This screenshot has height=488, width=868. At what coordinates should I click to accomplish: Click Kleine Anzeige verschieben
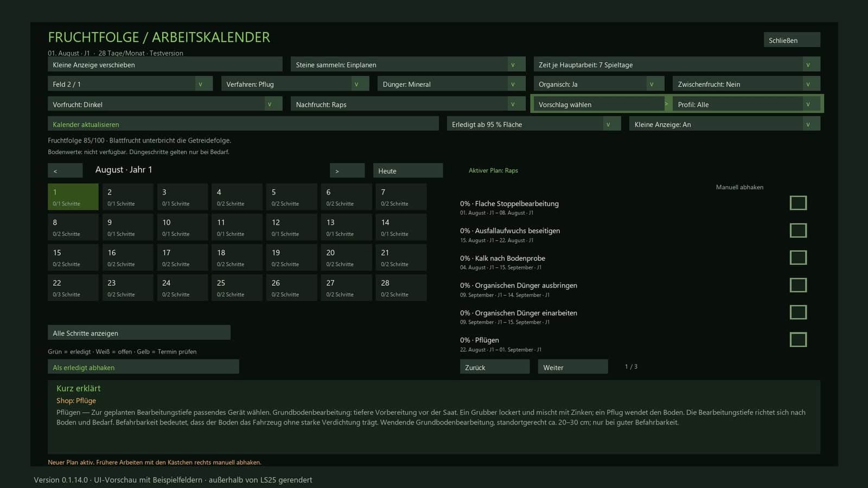coord(165,65)
